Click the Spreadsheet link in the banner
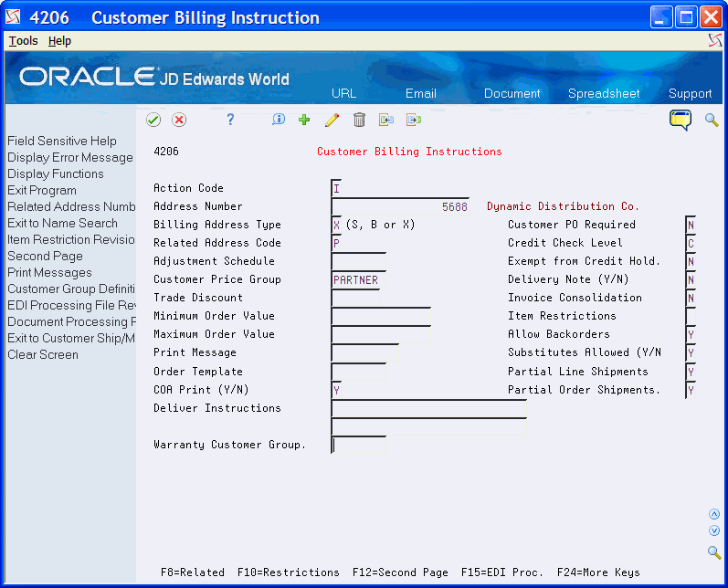This screenshot has width=728, height=588. coord(604,93)
